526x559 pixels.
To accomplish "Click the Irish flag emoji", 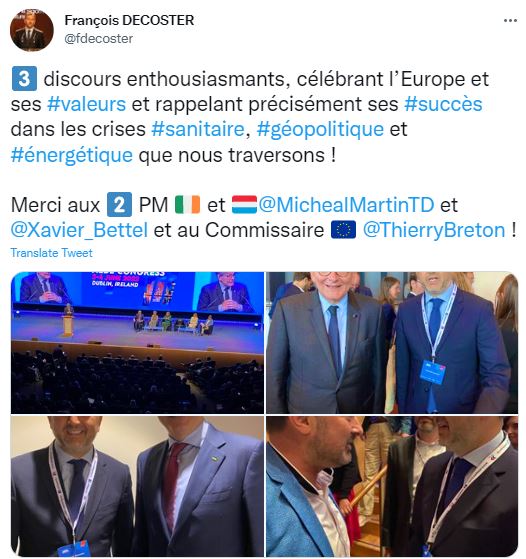I will pos(188,205).
